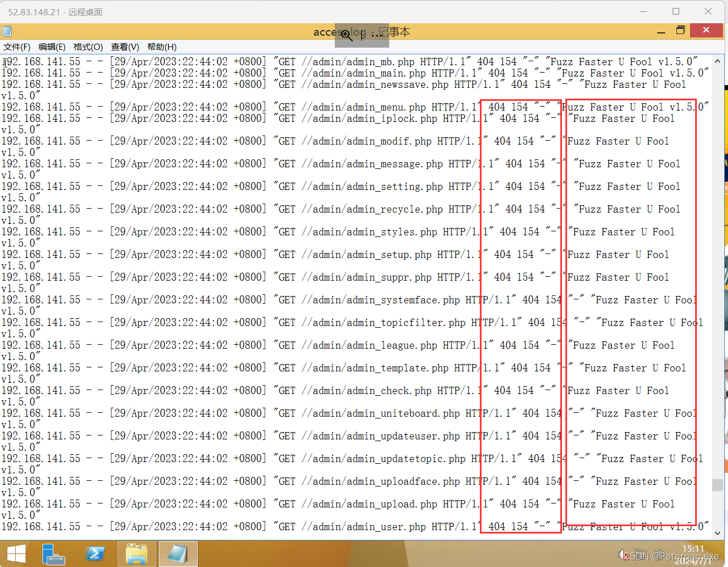Open the 文件(F) menu
Image resolution: width=728 pixels, height=567 pixels.
point(17,47)
